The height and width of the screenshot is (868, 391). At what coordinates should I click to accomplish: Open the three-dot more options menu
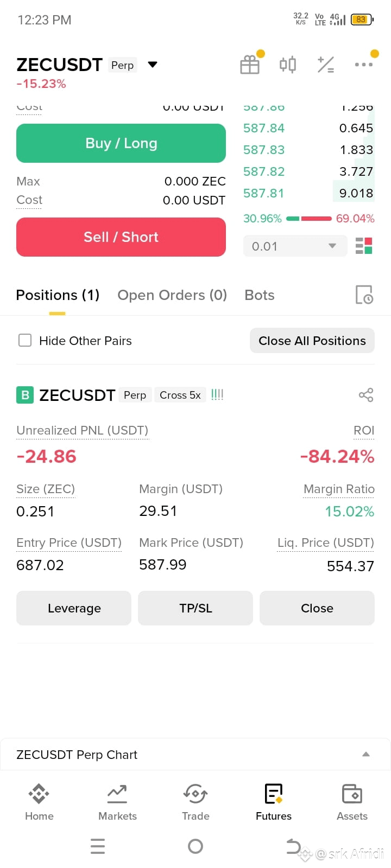point(363,65)
